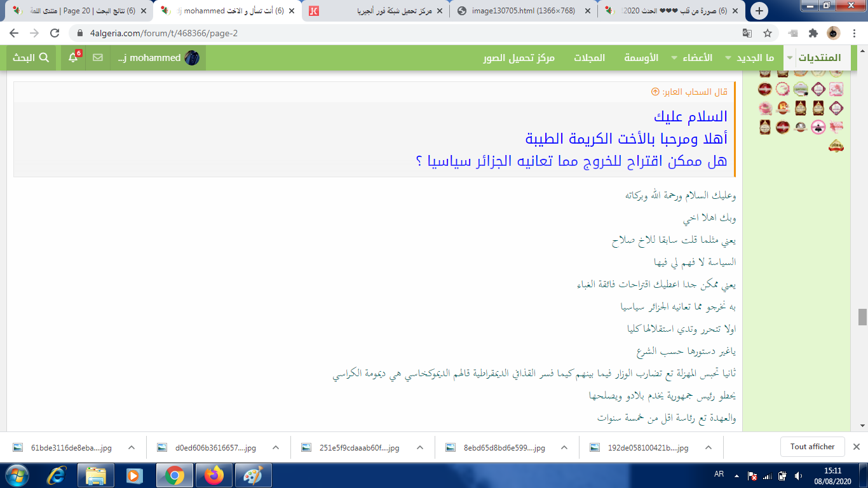
Task: Click the Tout afficher downloads button
Action: 812,447
